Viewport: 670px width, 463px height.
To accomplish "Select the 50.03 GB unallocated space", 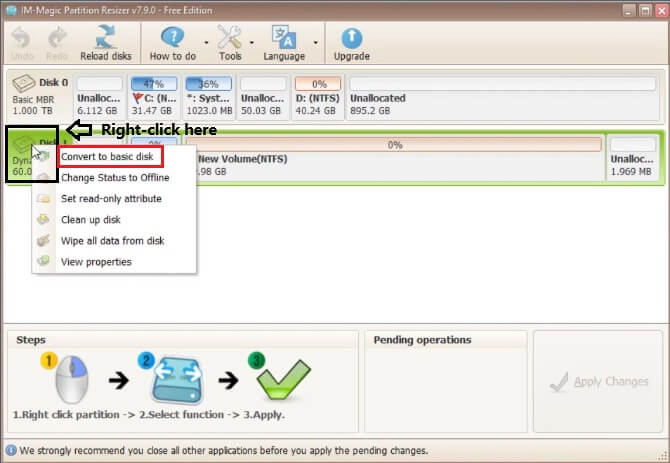I will (263, 97).
